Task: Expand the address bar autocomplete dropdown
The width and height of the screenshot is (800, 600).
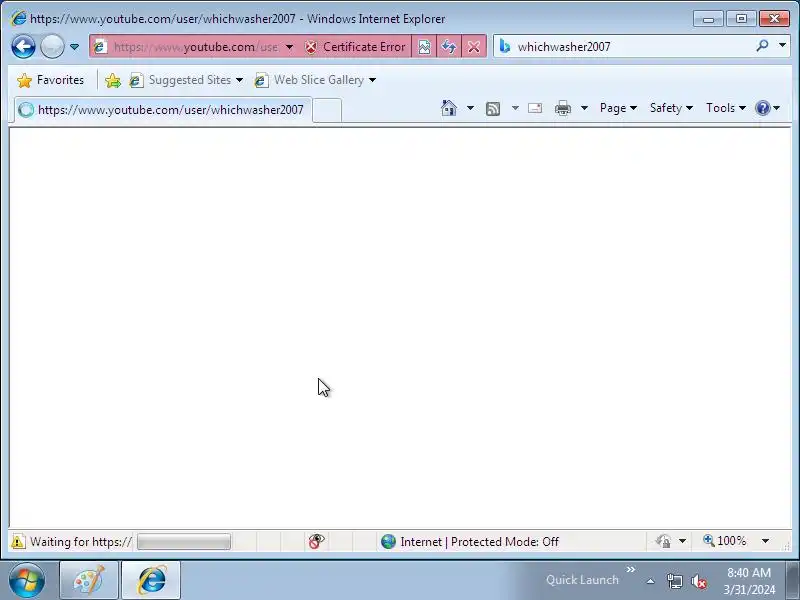Action: click(289, 47)
